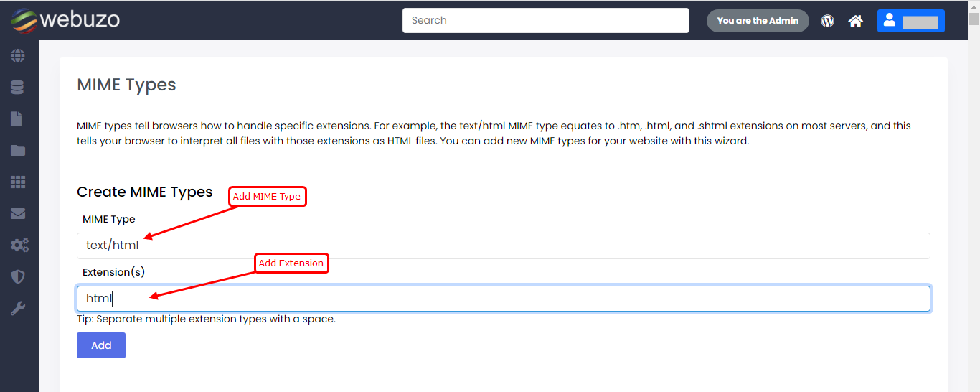The height and width of the screenshot is (392, 980).
Task: Click the MIME Type text field
Action: (x=503, y=246)
